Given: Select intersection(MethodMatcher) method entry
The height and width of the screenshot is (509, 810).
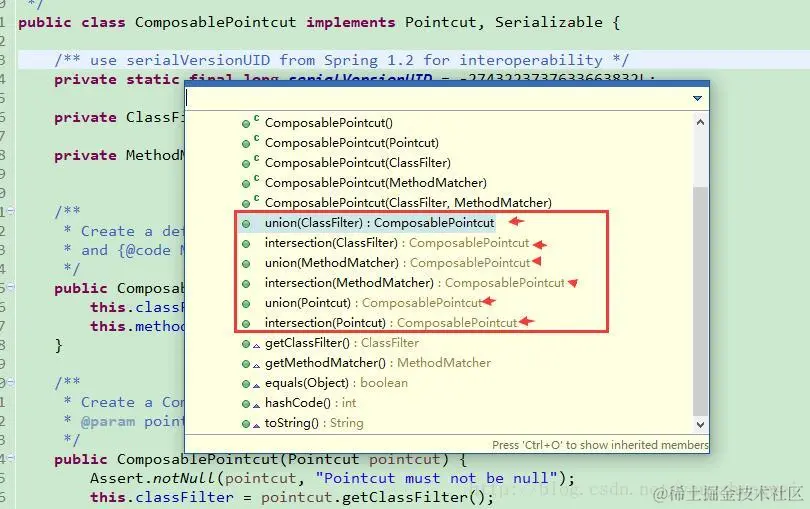Looking at the screenshot, I should coord(415,283).
